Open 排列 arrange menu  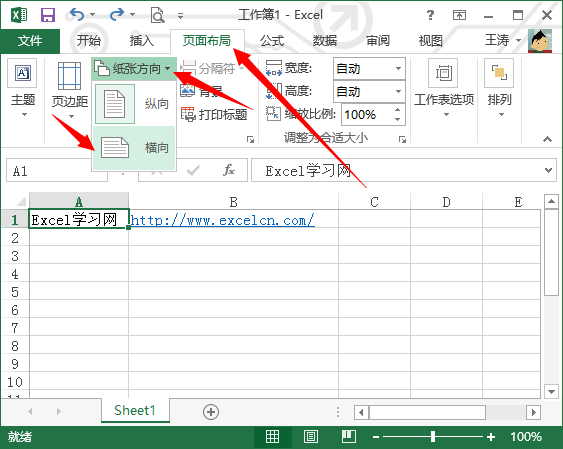(499, 88)
